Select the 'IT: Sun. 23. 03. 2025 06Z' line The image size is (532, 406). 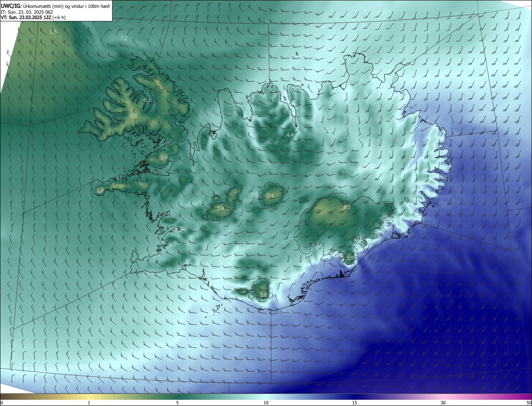[x=27, y=12]
